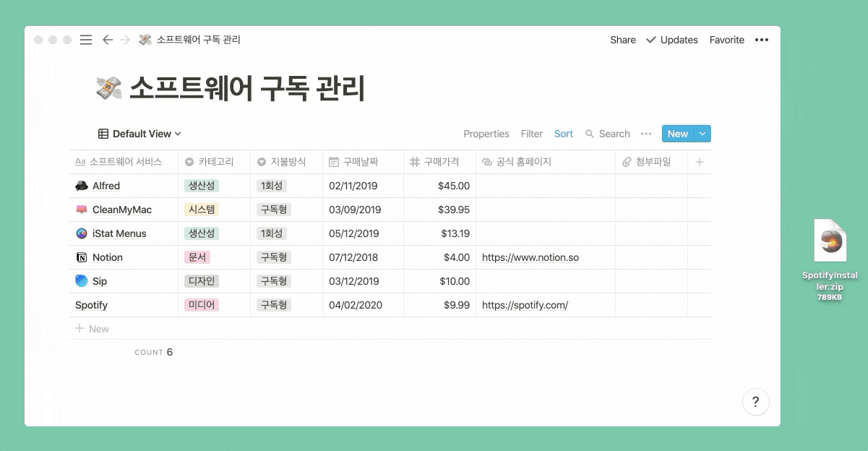
Task: Expand the Default View dropdown
Action: coord(139,134)
